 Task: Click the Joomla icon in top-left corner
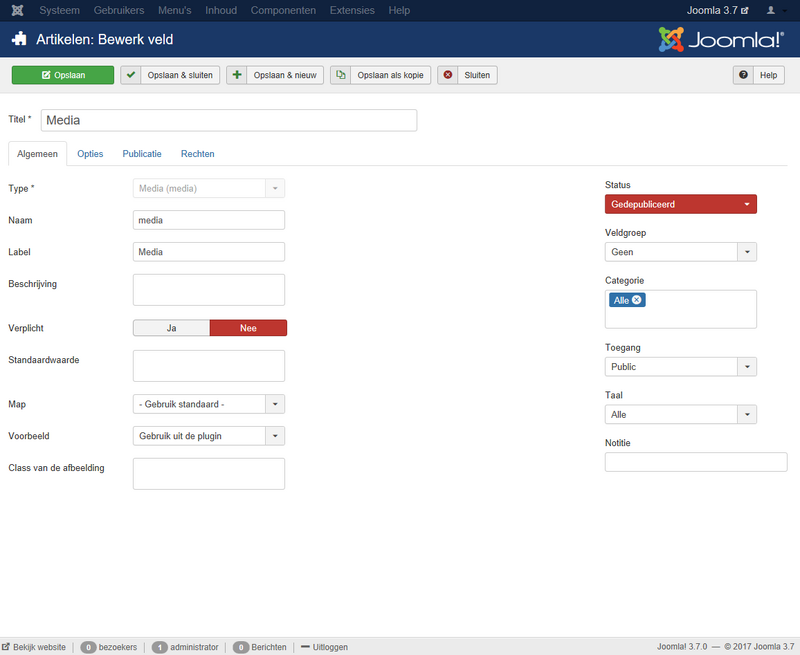click(16, 10)
